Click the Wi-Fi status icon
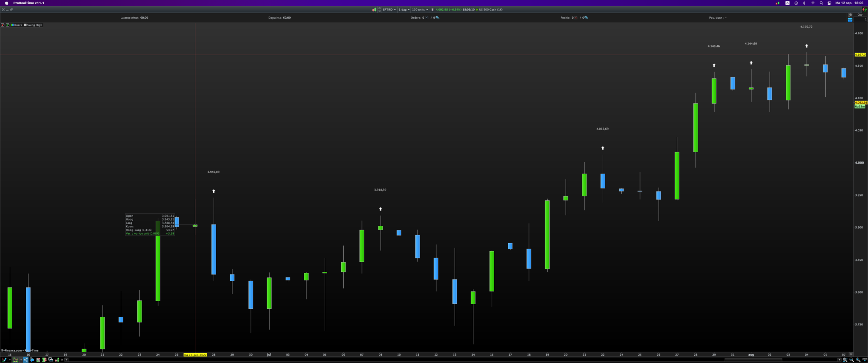The height and width of the screenshot is (363, 868). pyautogui.click(x=813, y=3)
